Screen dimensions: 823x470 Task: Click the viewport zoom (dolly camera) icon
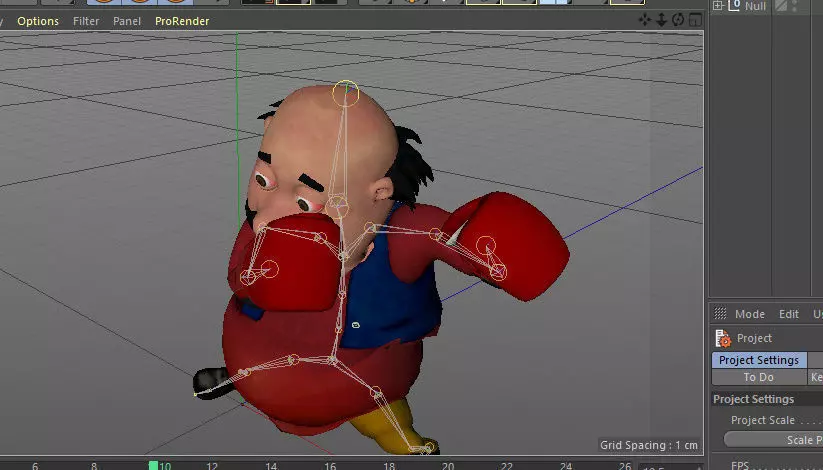click(661, 20)
